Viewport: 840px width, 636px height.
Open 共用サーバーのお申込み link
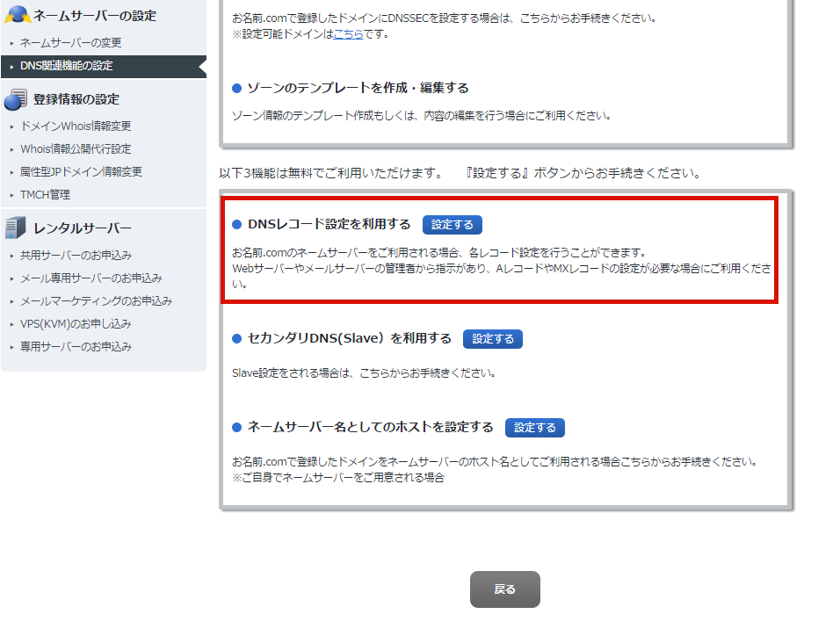pyautogui.click(x=76, y=255)
